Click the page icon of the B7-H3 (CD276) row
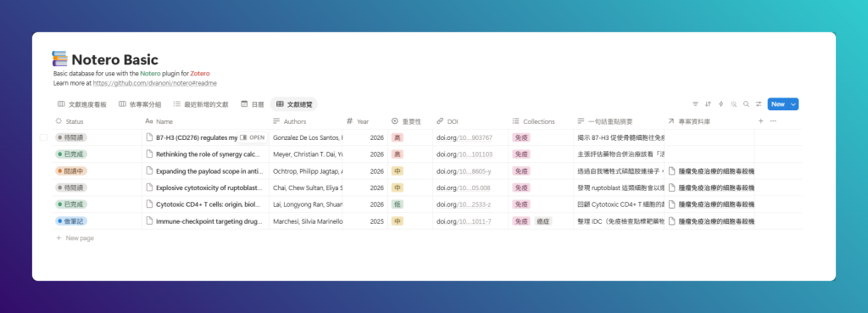868x313 pixels. [149, 137]
